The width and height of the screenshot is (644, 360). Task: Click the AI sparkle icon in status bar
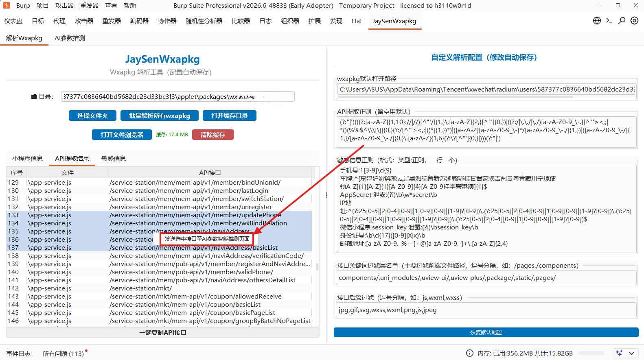click(619, 353)
